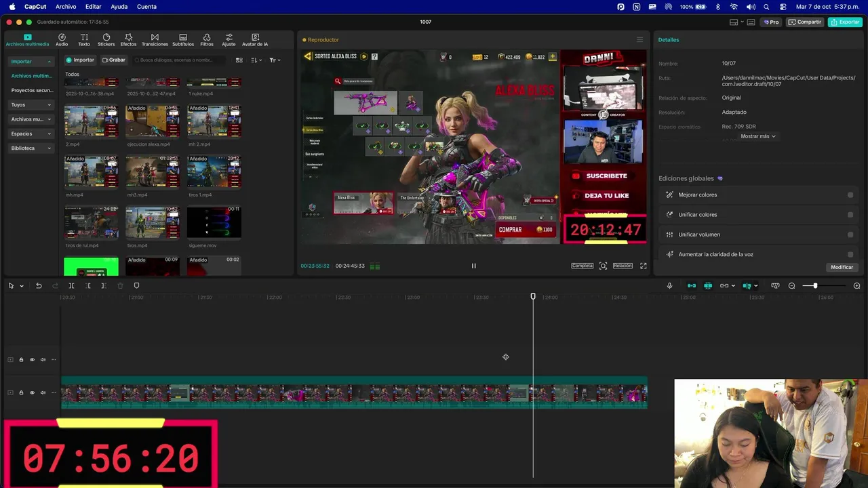The image size is (868, 488).
Task: Open the selection tool dropdown arrow
Action: point(22,286)
